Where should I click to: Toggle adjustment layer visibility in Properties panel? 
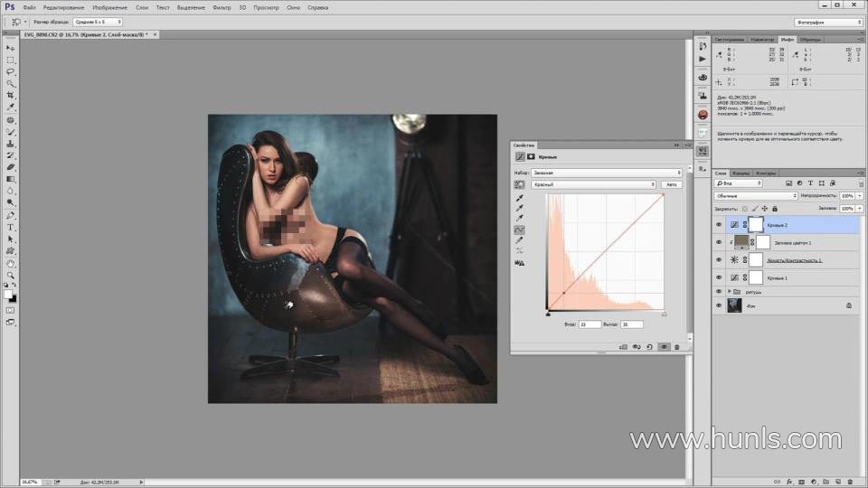pos(663,347)
